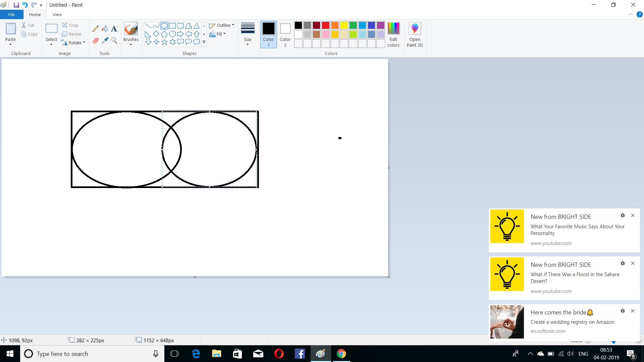The height and width of the screenshot is (362, 644).
Task: Choose the five-point star shape
Action: [164, 42]
